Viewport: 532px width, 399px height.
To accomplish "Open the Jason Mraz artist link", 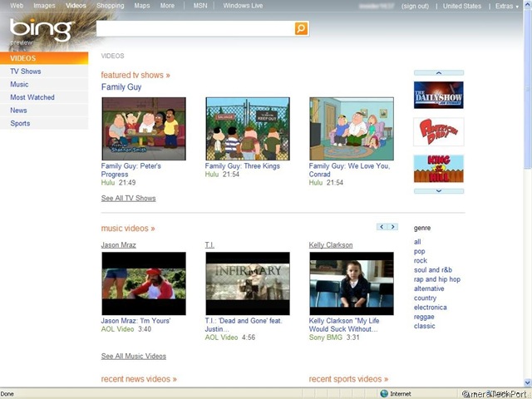I will click(118, 245).
